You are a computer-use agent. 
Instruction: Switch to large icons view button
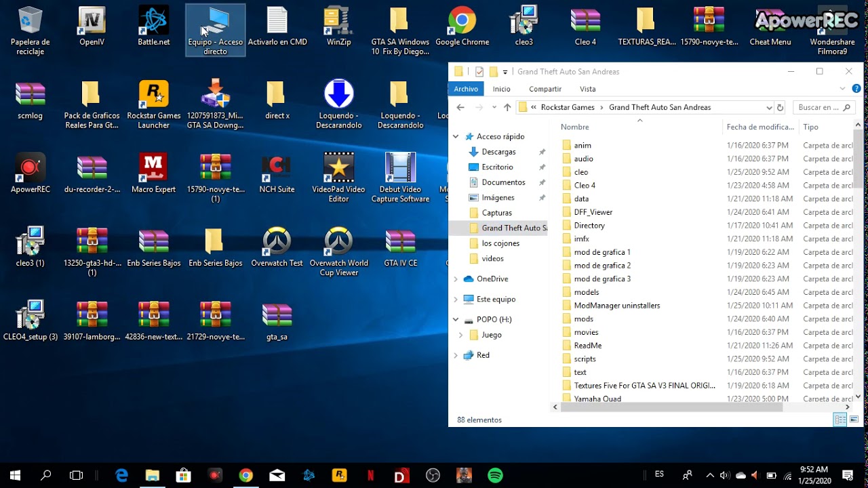pos(854,420)
